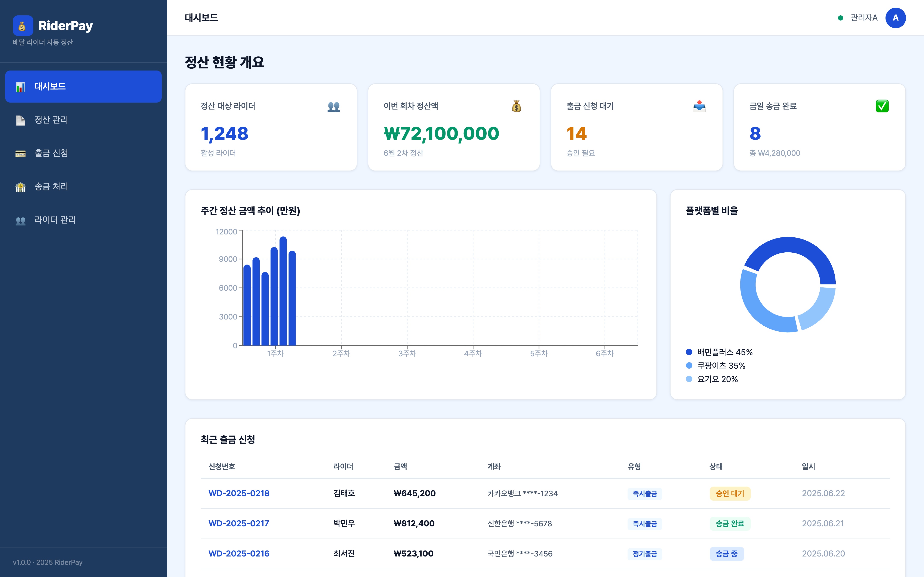This screenshot has width=924, height=577.
Task: Click the bank icon next to 송금 처리
Action: click(20, 187)
